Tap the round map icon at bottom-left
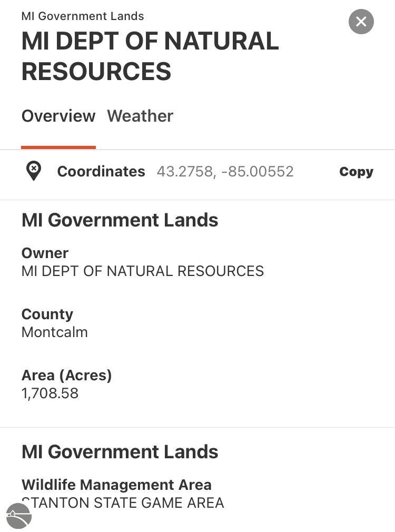Screen dimensions: 395x532 pyautogui.click(x=19, y=515)
